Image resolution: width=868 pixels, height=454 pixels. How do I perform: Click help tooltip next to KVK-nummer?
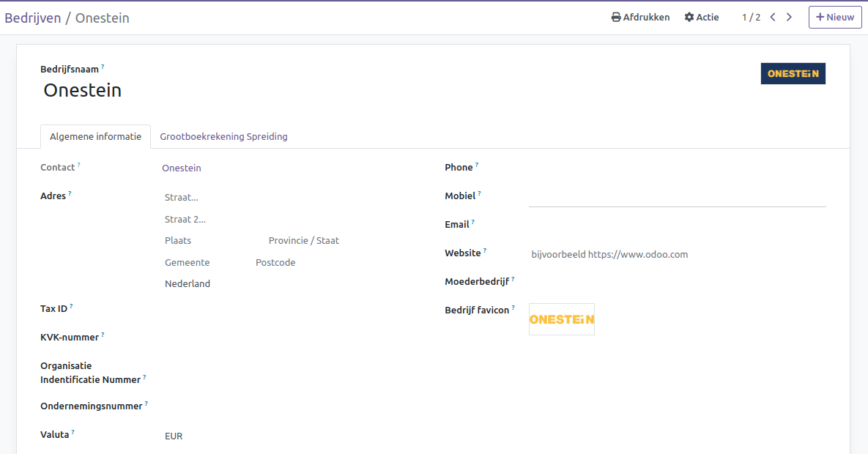pos(103,335)
